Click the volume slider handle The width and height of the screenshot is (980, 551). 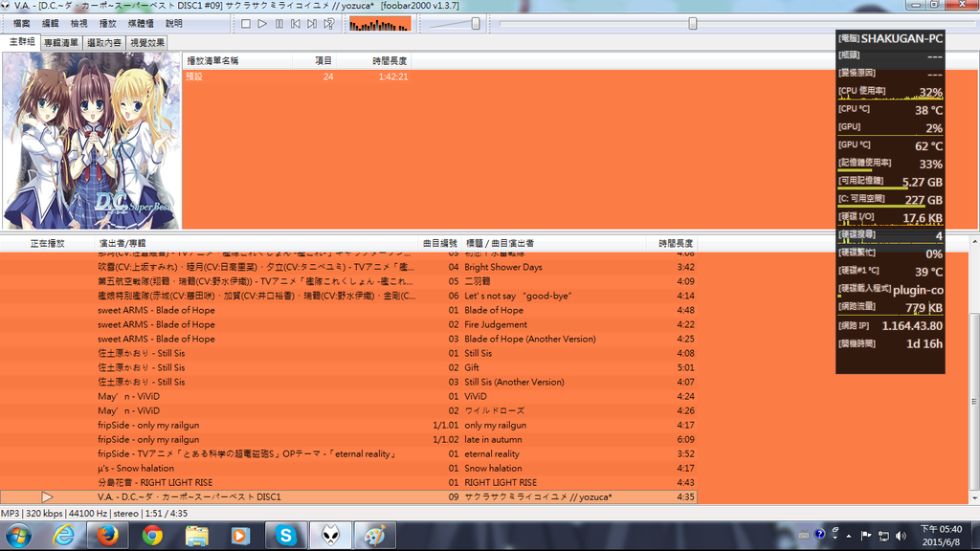click(476, 24)
